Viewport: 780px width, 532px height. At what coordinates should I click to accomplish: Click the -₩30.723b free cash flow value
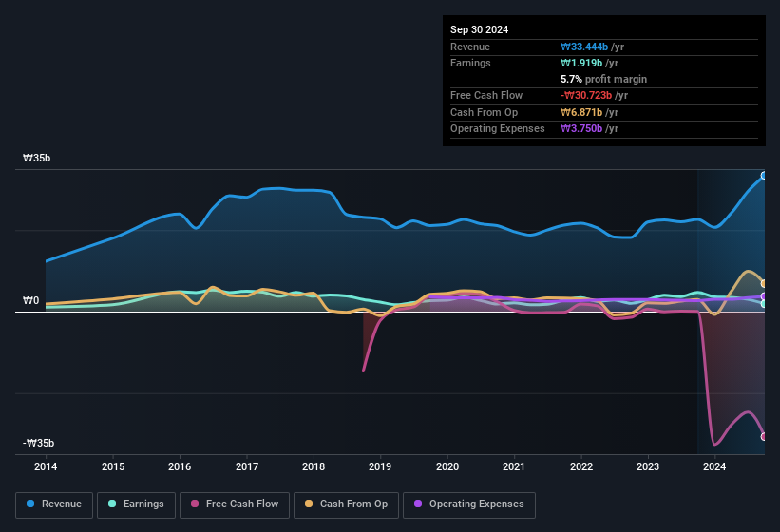click(586, 95)
